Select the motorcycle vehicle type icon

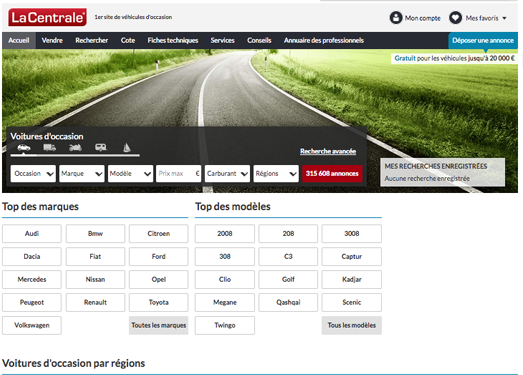pyautogui.click(x=75, y=147)
